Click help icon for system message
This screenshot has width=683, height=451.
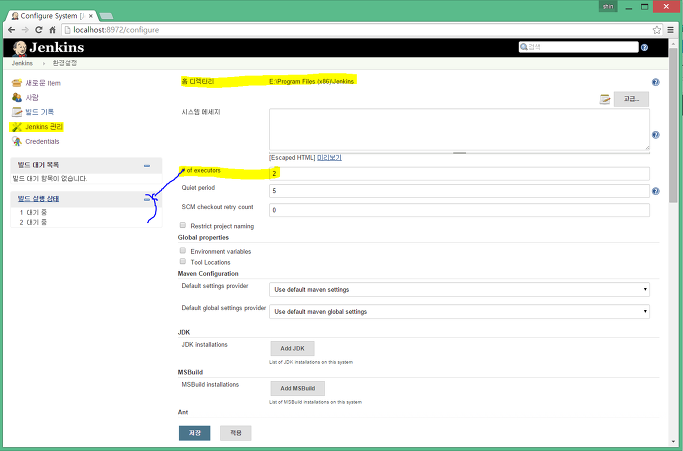point(655,135)
